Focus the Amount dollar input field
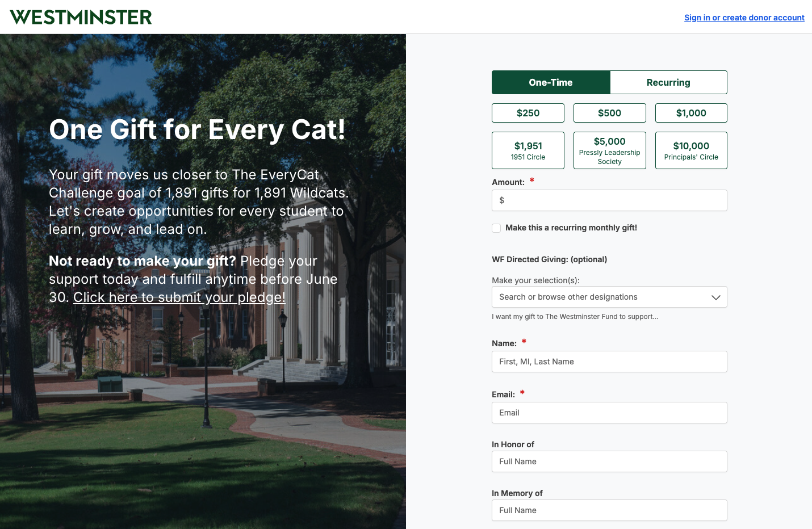This screenshot has width=812, height=529. (x=609, y=200)
